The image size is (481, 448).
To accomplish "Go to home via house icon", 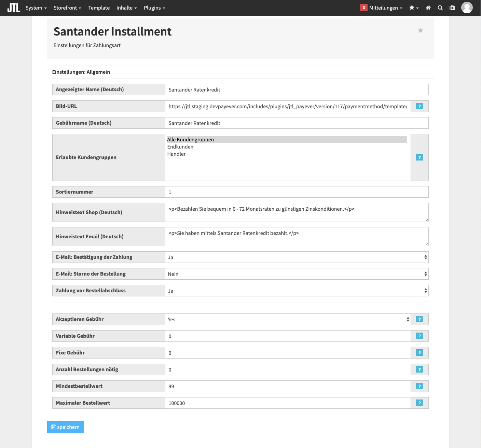I will click(428, 8).
